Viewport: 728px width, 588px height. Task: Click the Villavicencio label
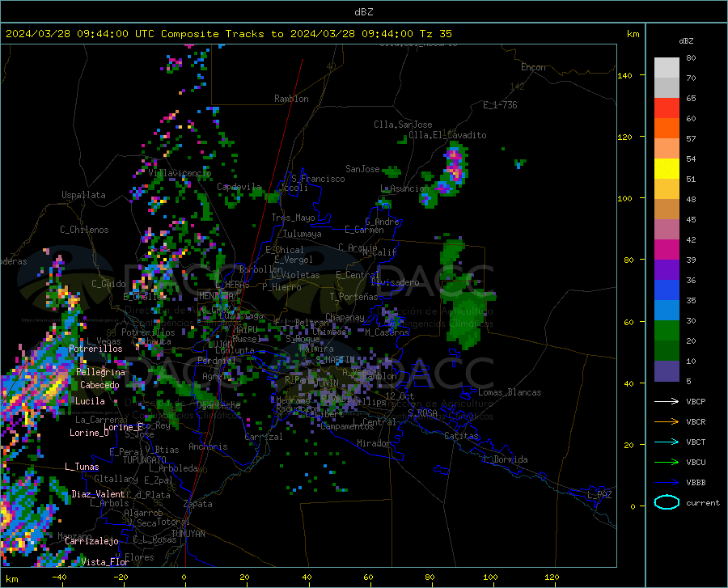[x=180, y=173]
